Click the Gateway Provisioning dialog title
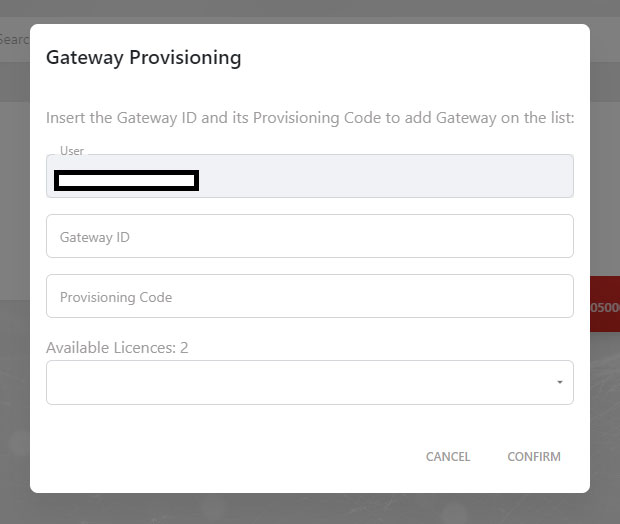Image resolution: width=620 pixels, height=524 pixels. click(x=144, y=57)
